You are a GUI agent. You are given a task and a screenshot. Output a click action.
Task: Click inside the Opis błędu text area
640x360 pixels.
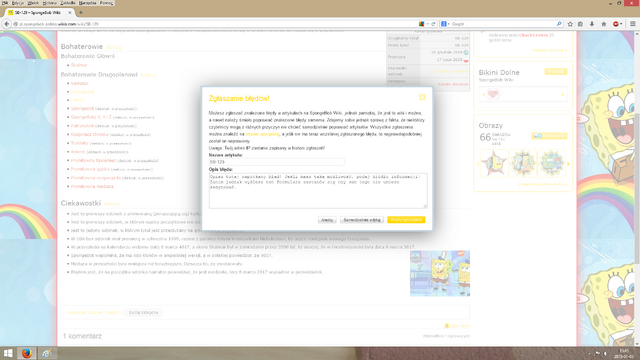coord(318,191)
